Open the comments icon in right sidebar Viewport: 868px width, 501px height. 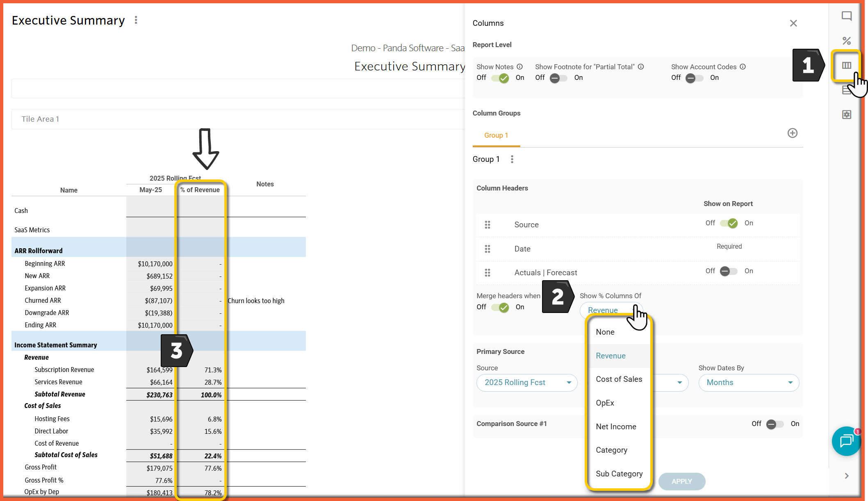point(846,16)
